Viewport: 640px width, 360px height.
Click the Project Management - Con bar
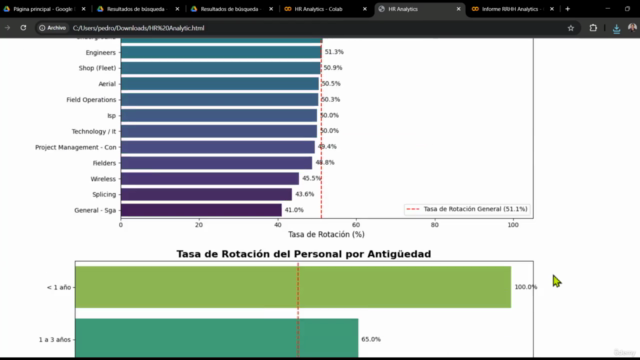coord(218,147)
